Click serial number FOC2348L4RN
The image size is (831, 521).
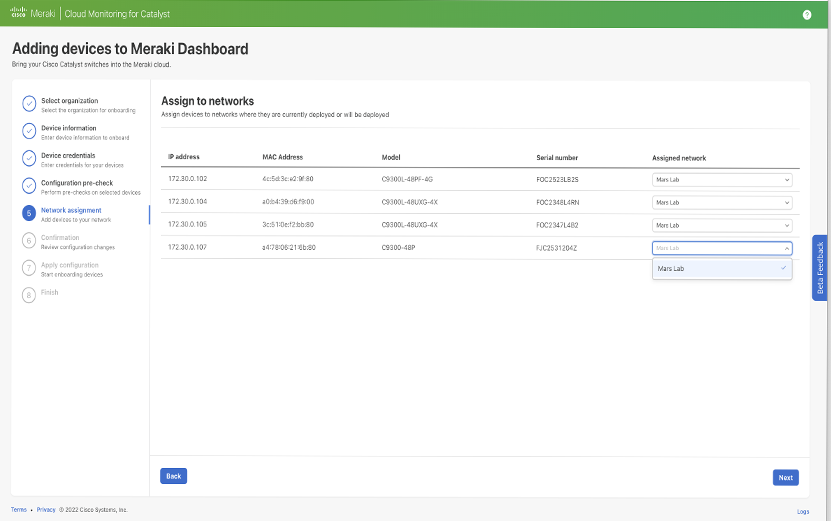(x=558, y=202)
